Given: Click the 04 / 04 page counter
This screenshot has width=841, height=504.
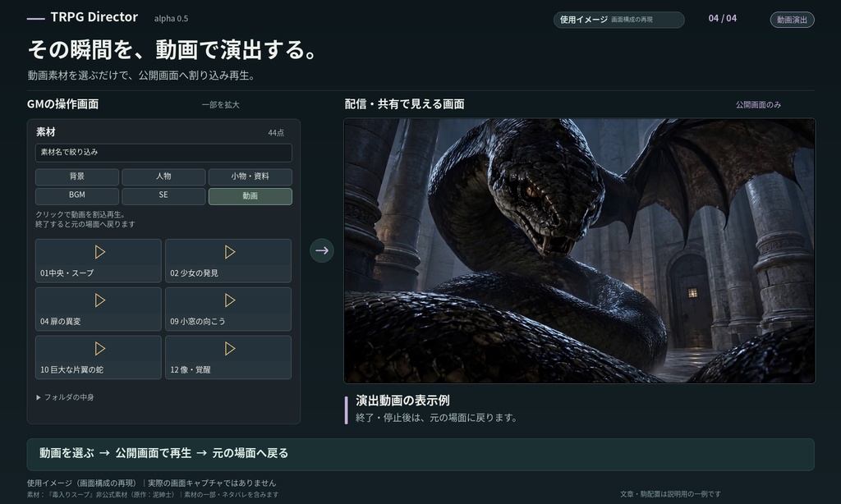Looking at the screenshot, I should pos(723,18).
